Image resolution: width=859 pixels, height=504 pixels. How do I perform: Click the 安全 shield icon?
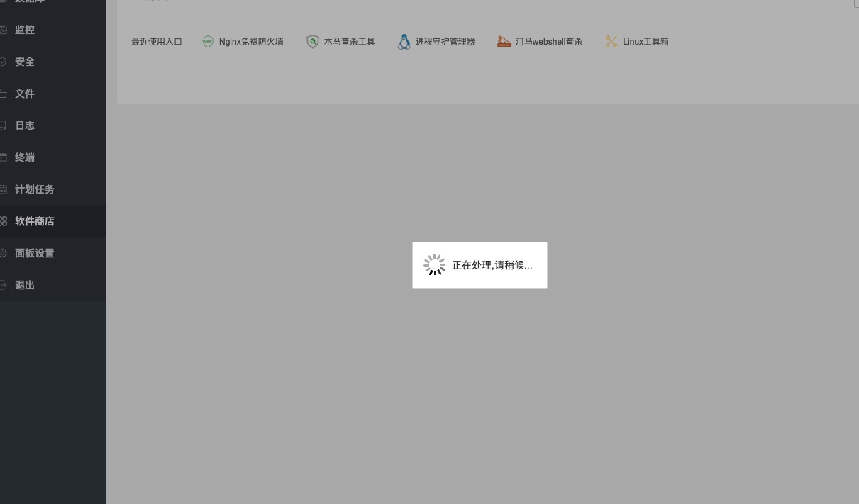3,62
